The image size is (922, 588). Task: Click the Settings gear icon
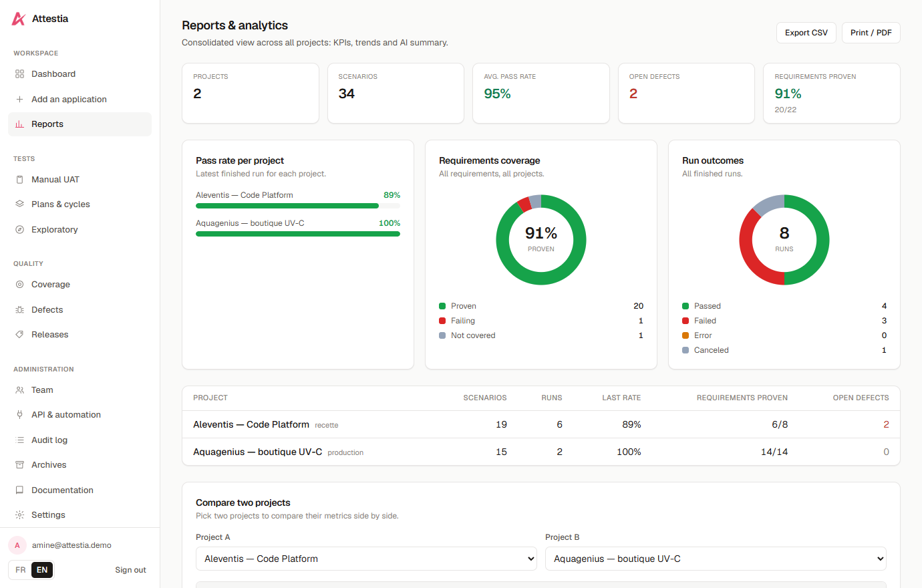pos(19,515)
